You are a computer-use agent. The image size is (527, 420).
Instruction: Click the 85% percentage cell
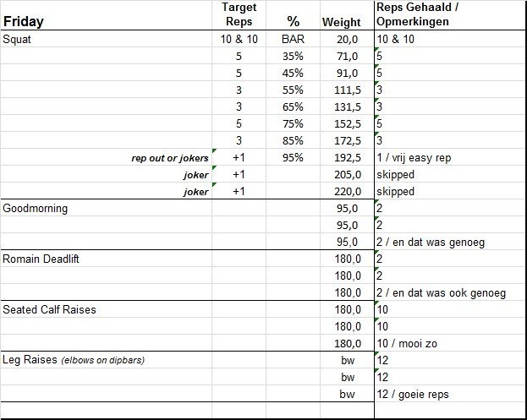coord(293,140)
